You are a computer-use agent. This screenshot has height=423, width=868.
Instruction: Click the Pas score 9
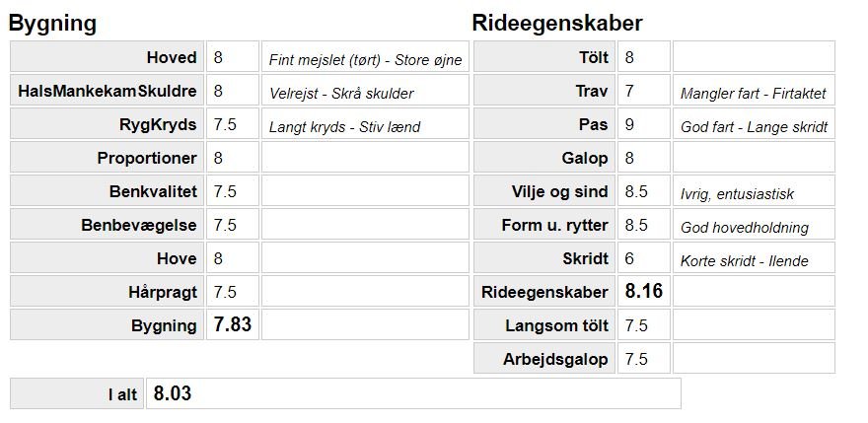click(x=643, y=125)
